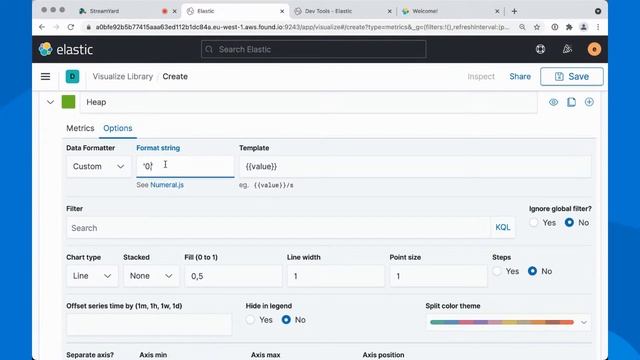Click the Search Elastic box
This screenshot has height=360, width=640.
pyautogui.click(x=313, y=49)
